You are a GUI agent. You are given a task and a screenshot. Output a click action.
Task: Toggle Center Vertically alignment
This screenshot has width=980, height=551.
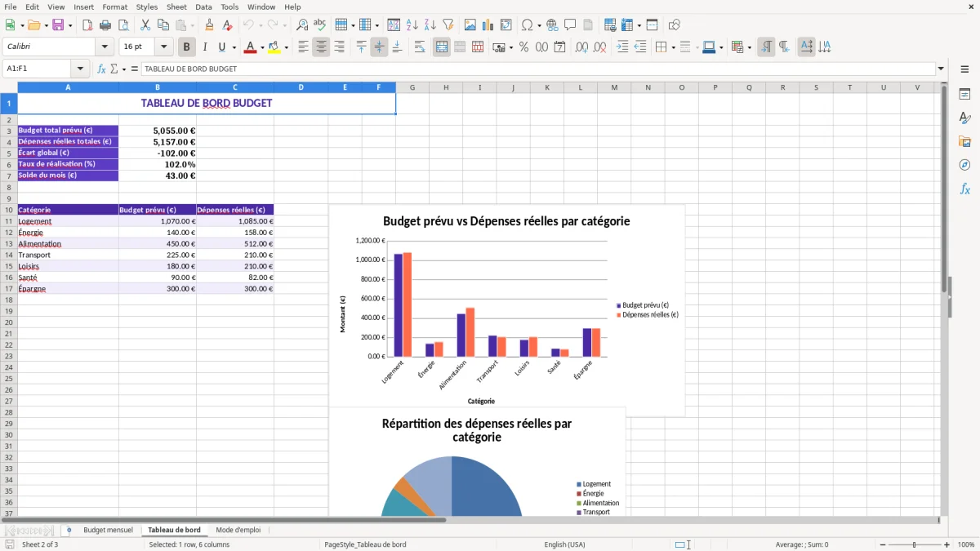coord(379,47)
